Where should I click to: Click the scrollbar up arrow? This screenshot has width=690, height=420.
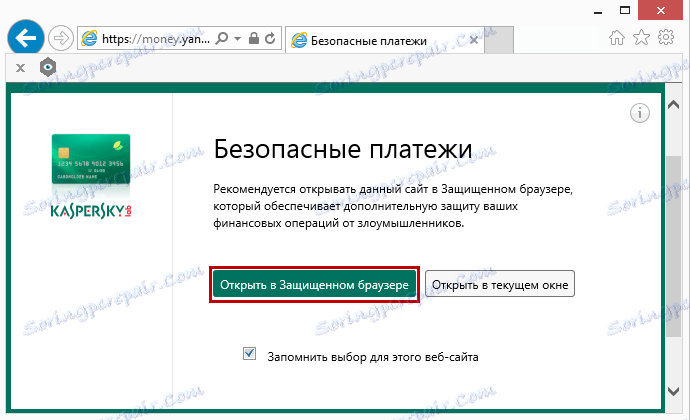(673, 105)
